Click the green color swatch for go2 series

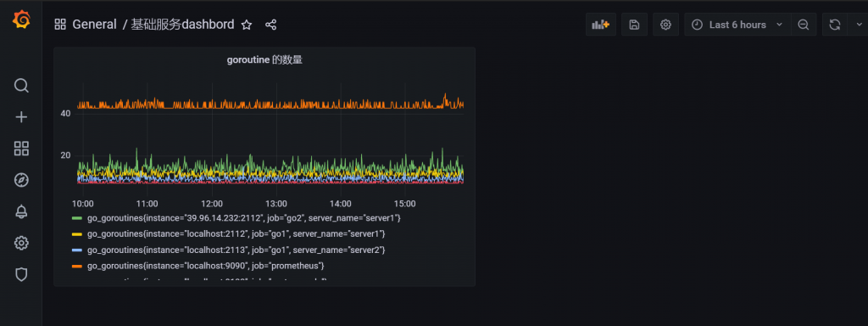point(77,218)
